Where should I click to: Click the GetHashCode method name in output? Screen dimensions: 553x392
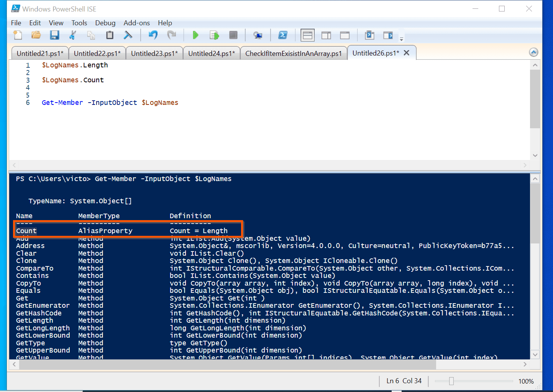pos(39,313)
